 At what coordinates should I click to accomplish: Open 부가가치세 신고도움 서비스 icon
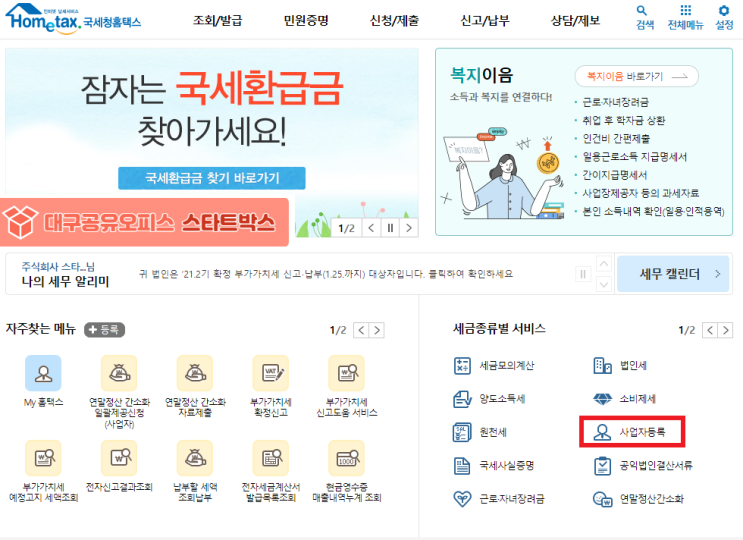(346, 373)
